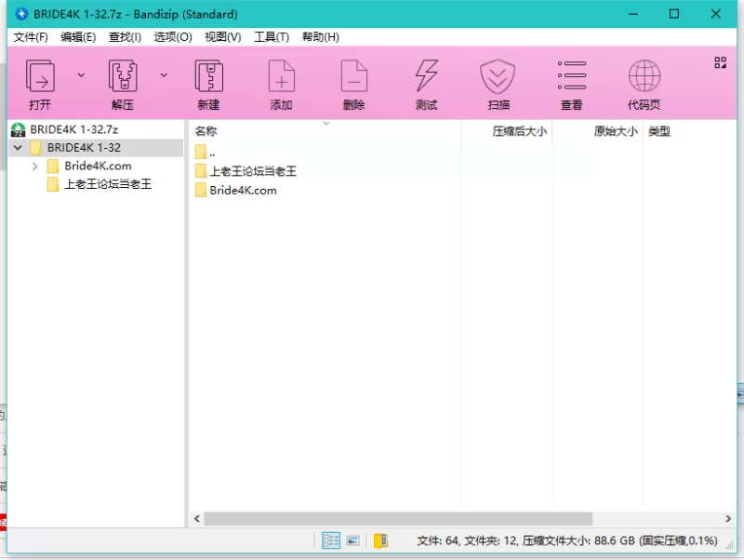The height and width of the screenshot is (560, 744).
Task: Click the New archive (新建) icon
Action: pyautogui.click(x=208, y=76)
